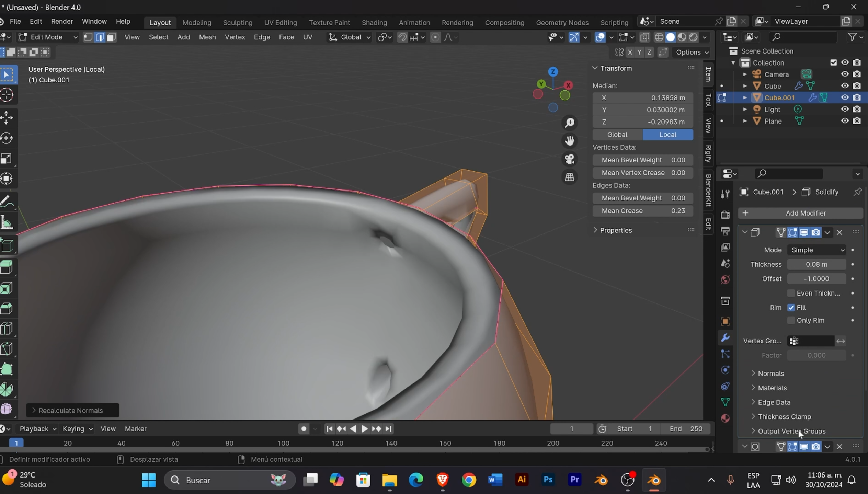868x494 pixels.
Task: Select the Cursor tool in the toolbar
Action: [x=7, y=95]
